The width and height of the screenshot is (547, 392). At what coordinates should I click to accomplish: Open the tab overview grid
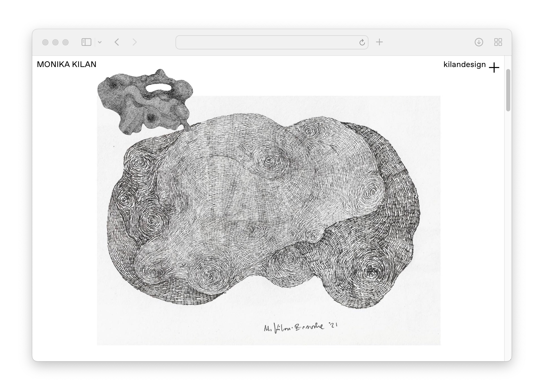[498, 42]
